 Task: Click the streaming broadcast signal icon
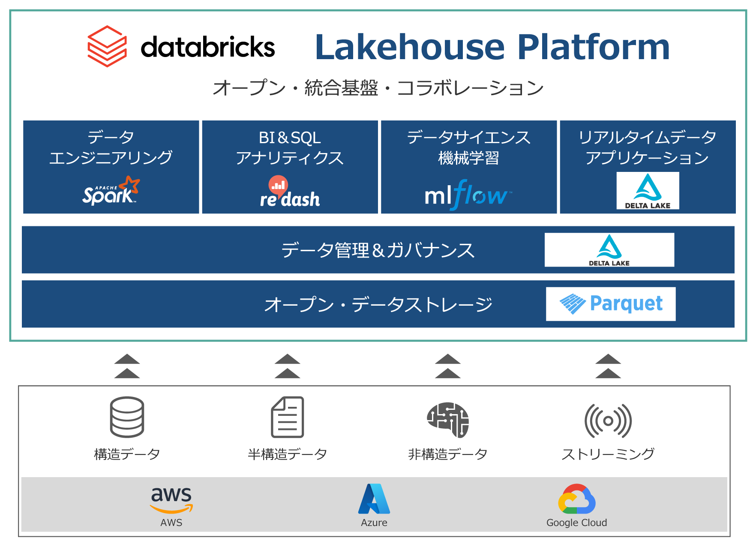tap(608, 421)
